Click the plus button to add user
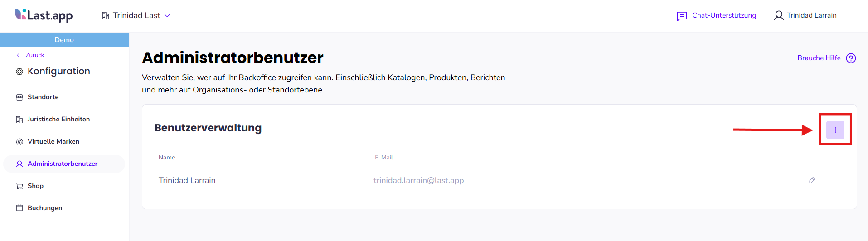This screenshot has height=241, width=868. click(x=835, y=130)
